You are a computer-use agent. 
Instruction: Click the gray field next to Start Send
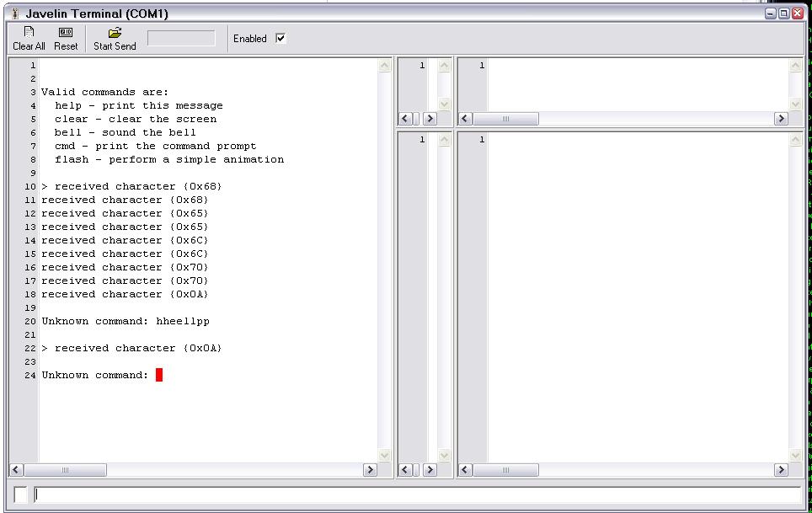tap(181, 39)
